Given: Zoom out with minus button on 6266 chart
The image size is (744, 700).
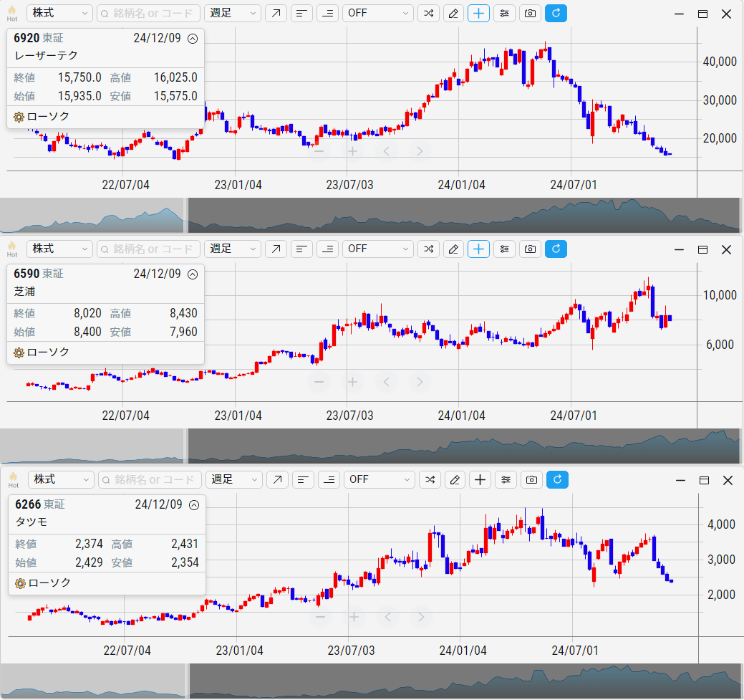Looking at the screenshot, I should (x=320, y=617).
